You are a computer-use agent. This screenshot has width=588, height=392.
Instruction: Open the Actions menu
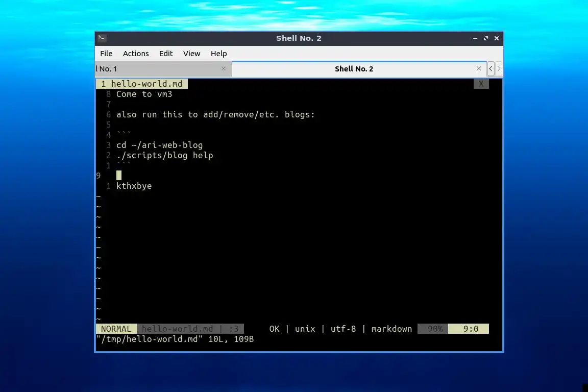pyautogui.click(x=136, y=54)
